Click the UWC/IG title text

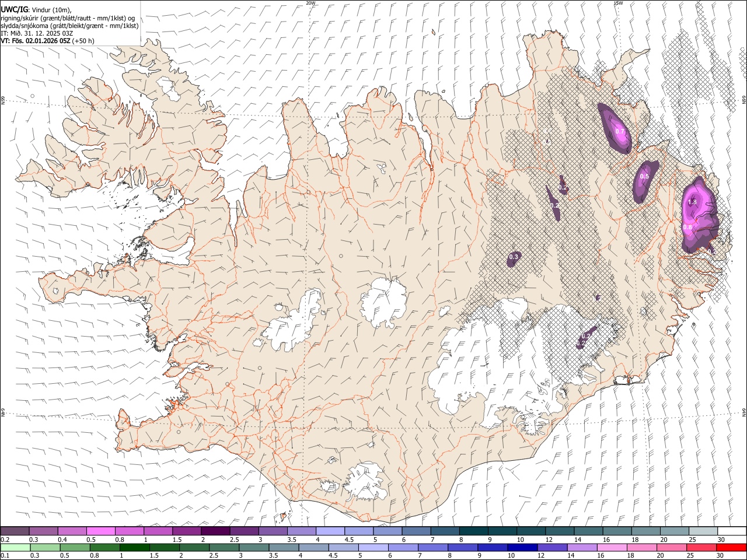coord(13,10)
